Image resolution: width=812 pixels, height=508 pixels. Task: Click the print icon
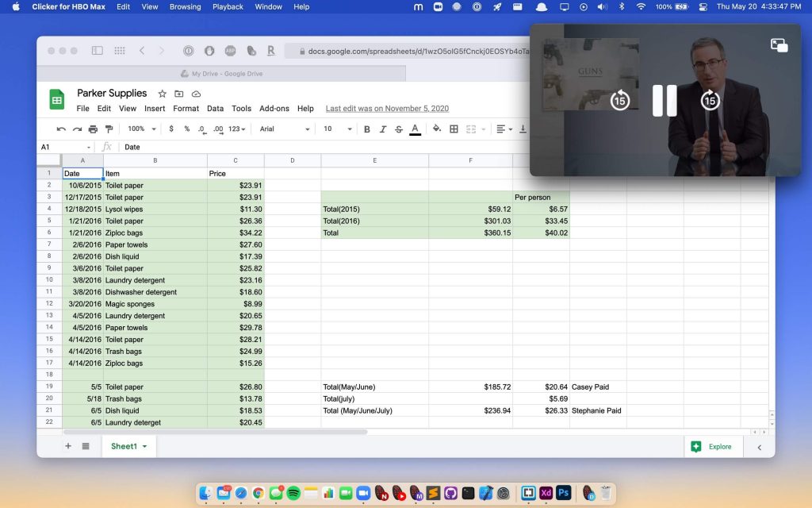click(93, 129)
